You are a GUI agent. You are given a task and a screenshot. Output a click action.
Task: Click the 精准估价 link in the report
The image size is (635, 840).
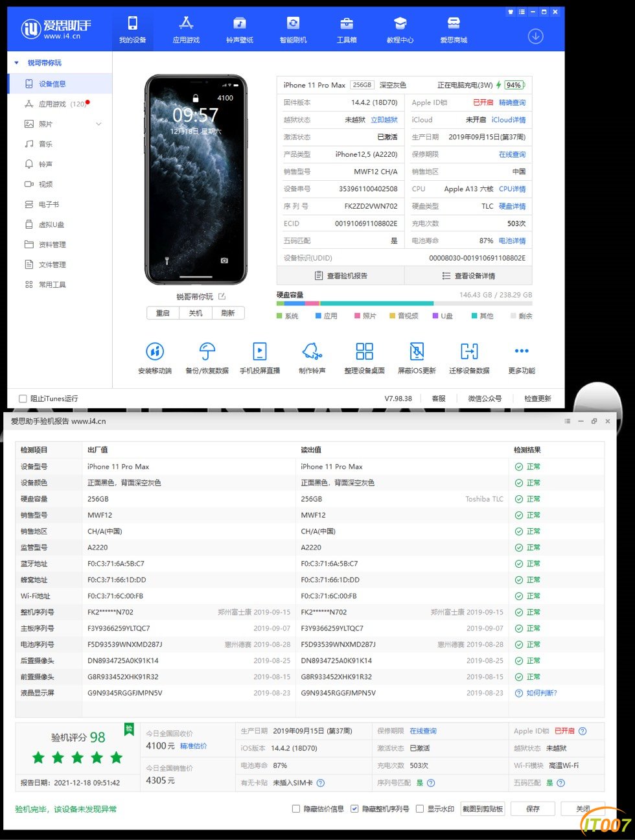tap(193, 746)
